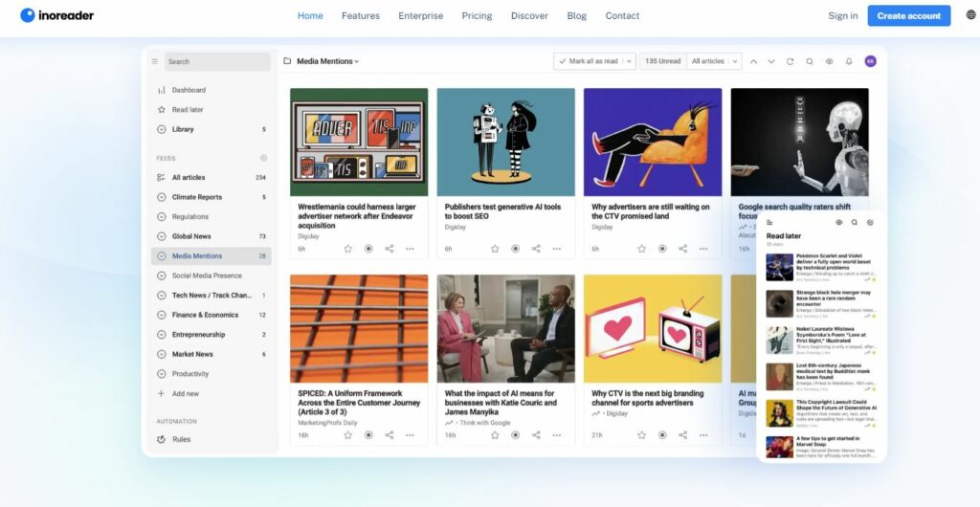
Task: Star the Wrestlemania article
Action: (x=348, y=249)
